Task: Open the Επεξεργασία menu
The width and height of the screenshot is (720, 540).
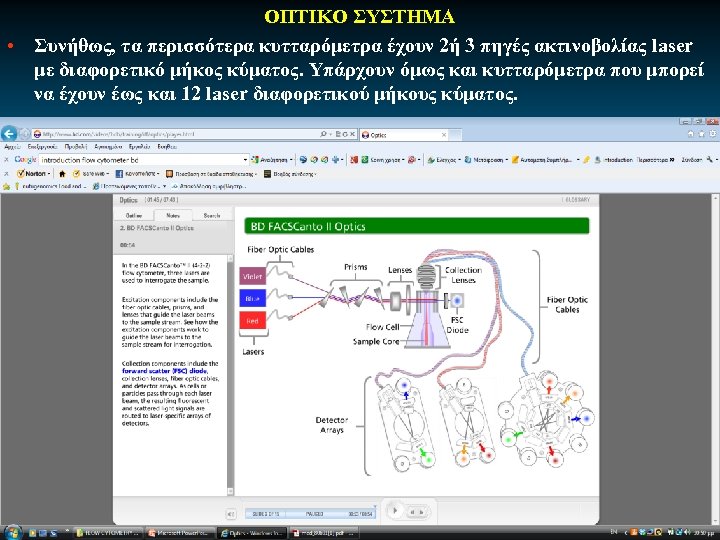Action: [42, 147]
